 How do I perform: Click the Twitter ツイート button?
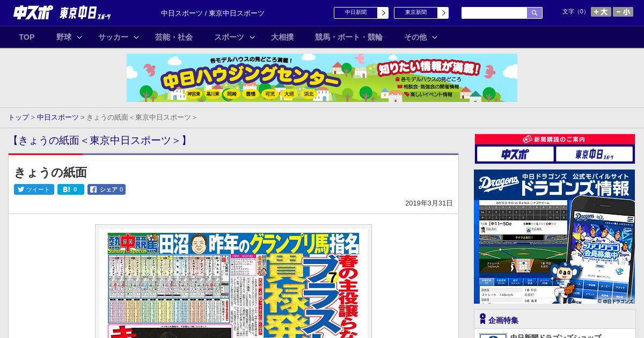[x=34, y=189]
